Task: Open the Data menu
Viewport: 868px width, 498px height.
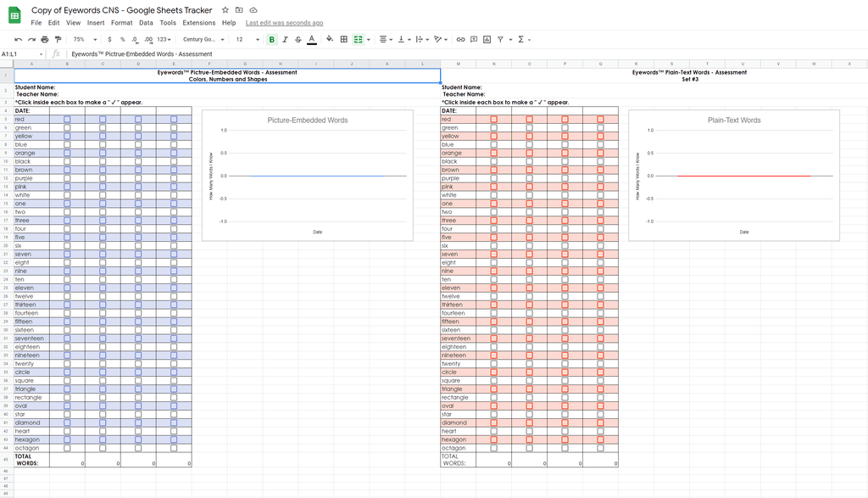Action: click(x=146, y=23)
